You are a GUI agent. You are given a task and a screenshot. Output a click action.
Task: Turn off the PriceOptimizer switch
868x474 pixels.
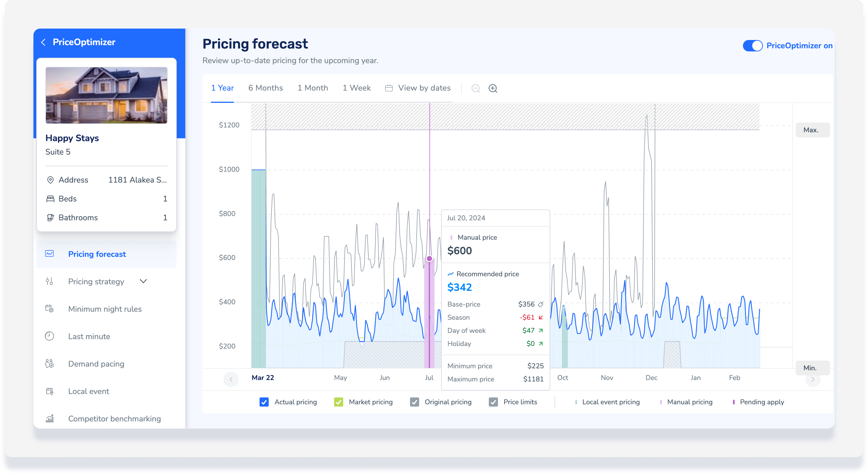coord(752,46)
